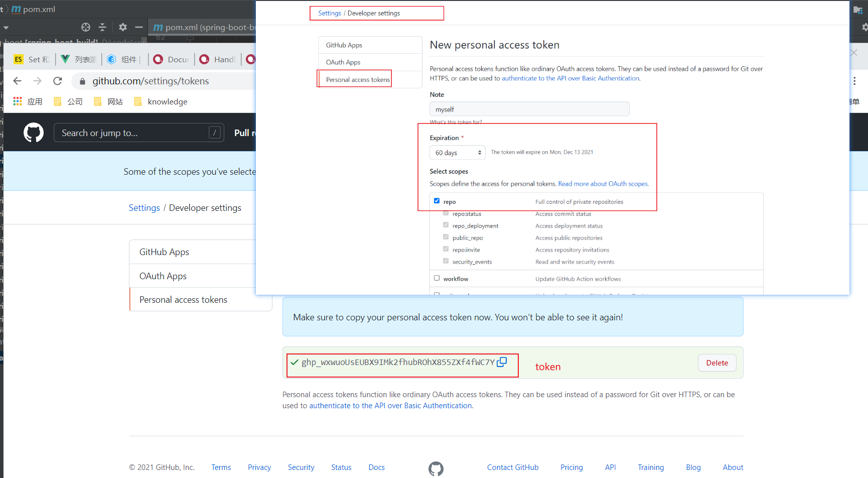Go forward with browser forward arrow

[x=37, y=81]
